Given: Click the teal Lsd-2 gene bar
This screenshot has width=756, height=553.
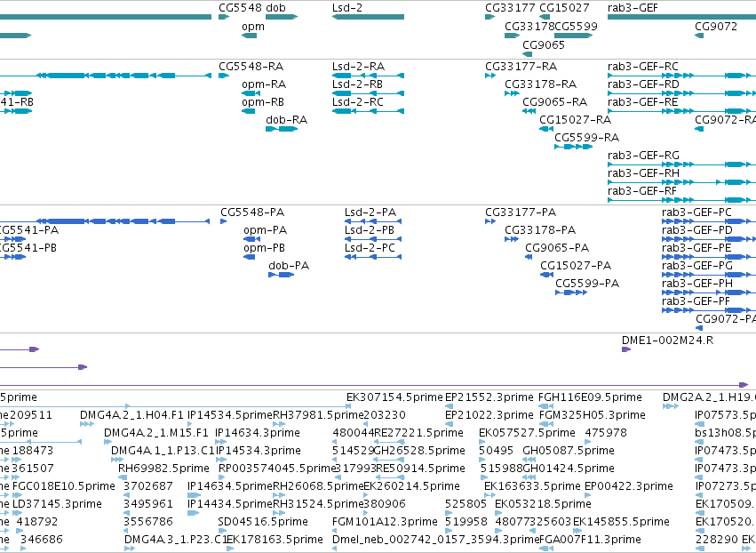Looking at the screenshot, I should [x=369, y=17].
